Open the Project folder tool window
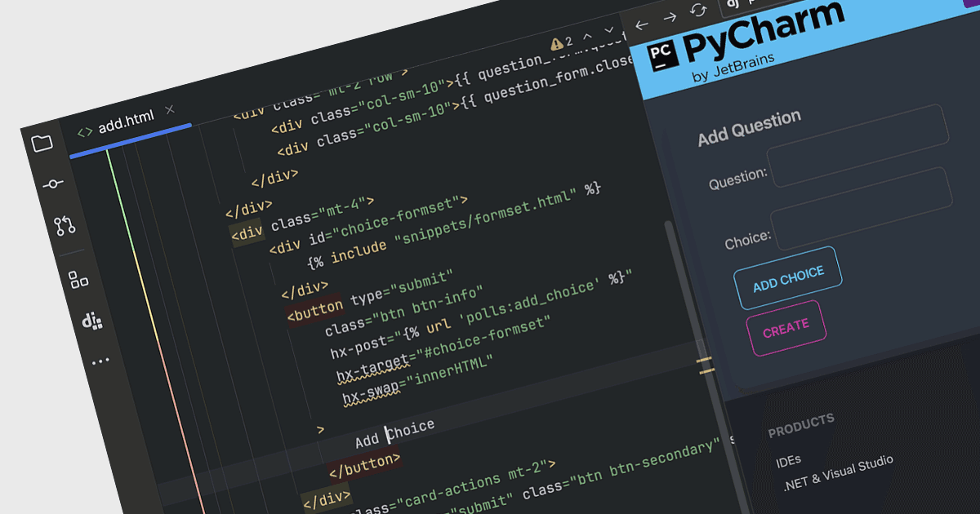The image size is (980, 514). click(42, 144)
